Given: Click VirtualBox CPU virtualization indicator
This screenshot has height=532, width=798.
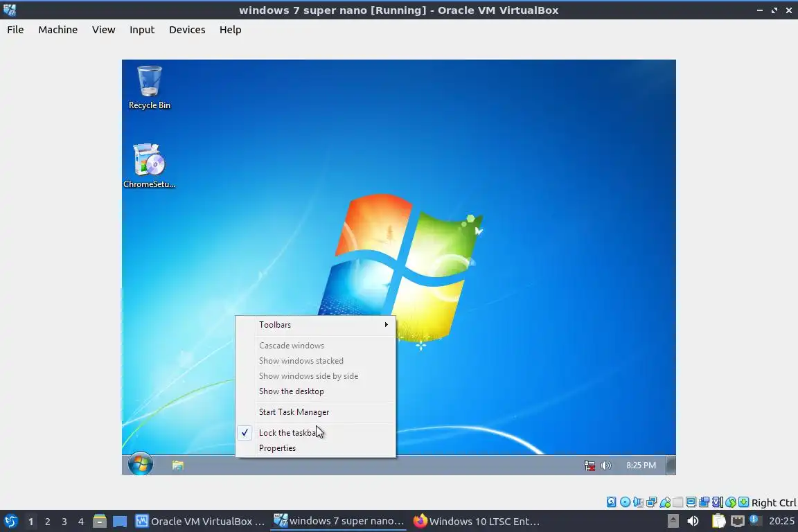Looking at the screenshot, I should coord(718,502).
